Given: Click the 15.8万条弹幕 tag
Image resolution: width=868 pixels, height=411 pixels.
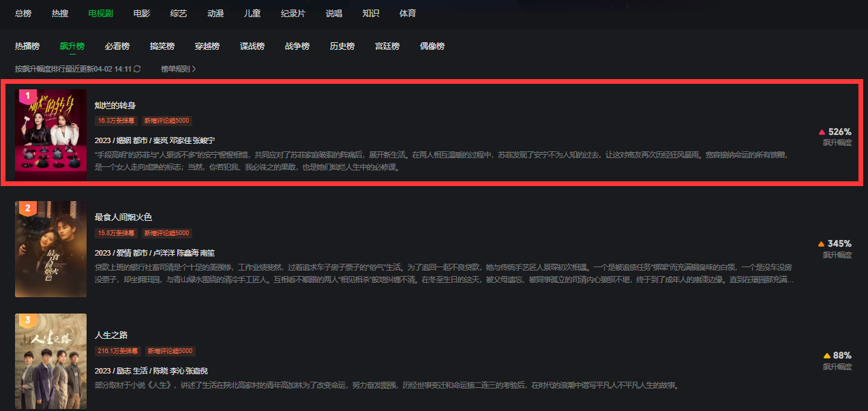Looking at the screenshot, I should (117, 232).
